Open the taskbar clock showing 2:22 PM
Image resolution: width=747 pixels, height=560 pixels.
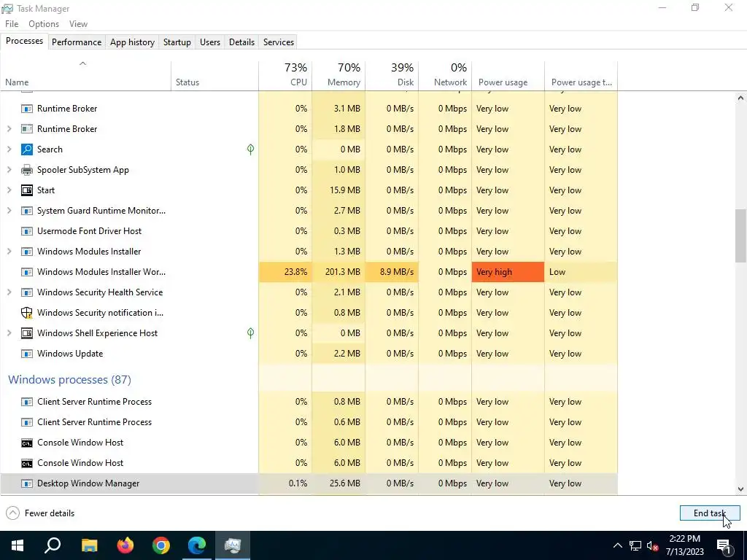click(x=684, y=545)
